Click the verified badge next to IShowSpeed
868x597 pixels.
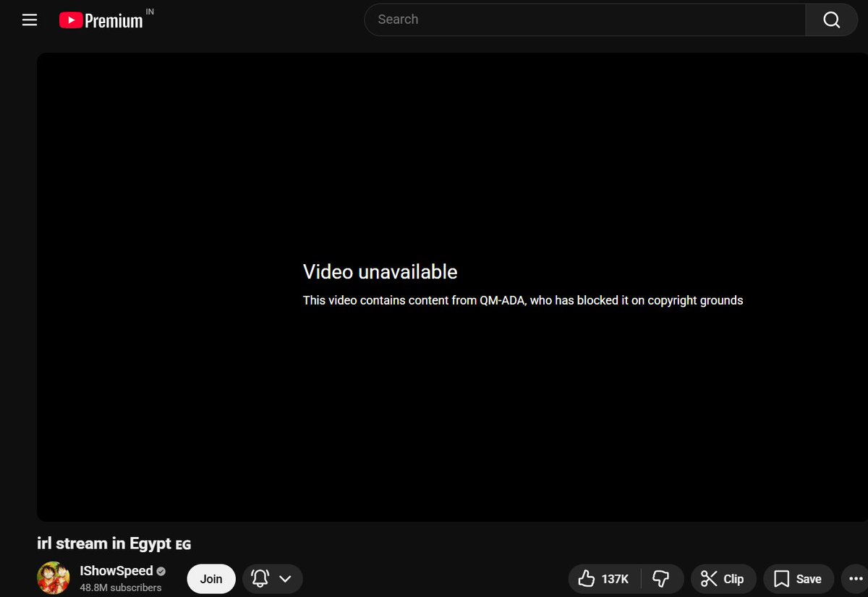point(161,572)
